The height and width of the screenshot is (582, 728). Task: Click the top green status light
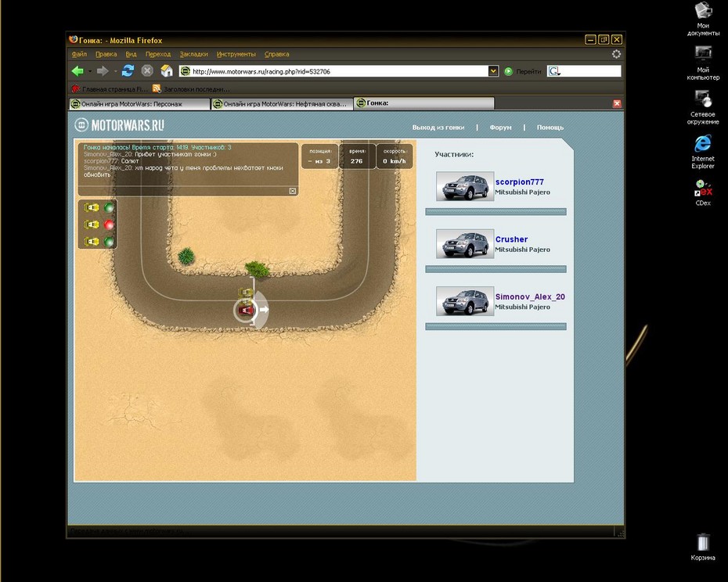pyautogui.click(x=109, y=207)
